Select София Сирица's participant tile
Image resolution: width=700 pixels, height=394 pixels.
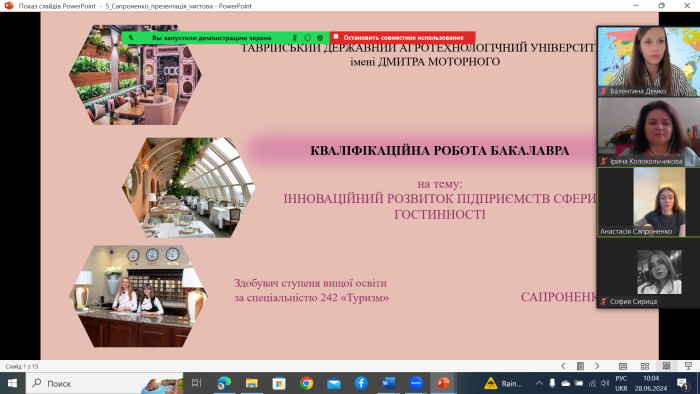tap(649, 272)
